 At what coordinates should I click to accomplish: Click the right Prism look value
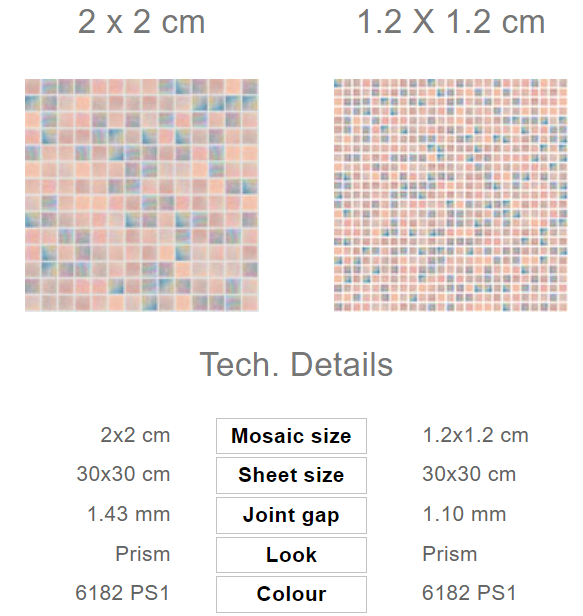click(450, 554)
